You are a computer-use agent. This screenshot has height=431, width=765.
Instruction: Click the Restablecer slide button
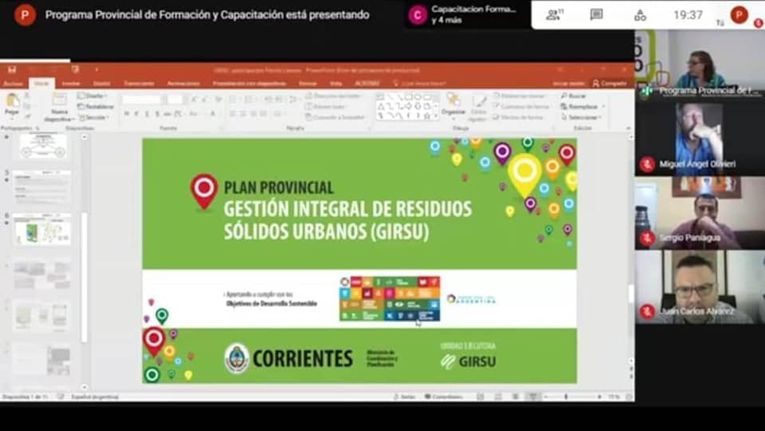[x=96, y=106]
